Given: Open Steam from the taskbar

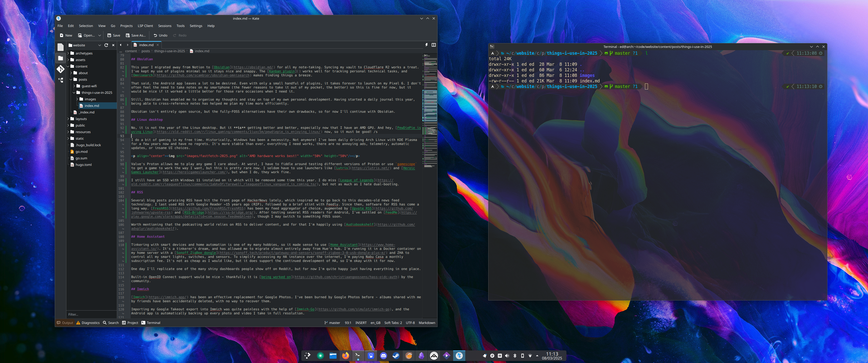Looking at the screenshot, I should (x=396, y=356).
